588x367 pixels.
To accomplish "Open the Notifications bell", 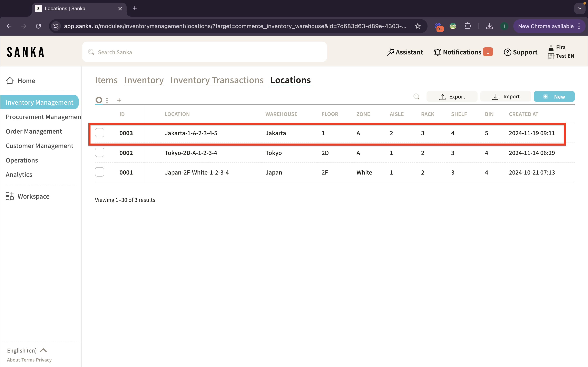I will (x=437, y=52).
